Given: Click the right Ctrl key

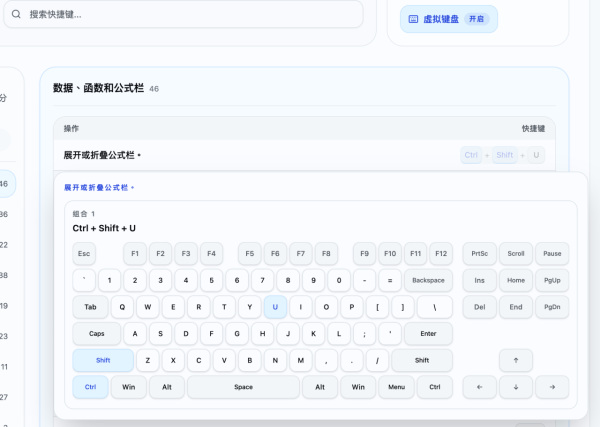Looking at the screenshot, I should [435, 387].
